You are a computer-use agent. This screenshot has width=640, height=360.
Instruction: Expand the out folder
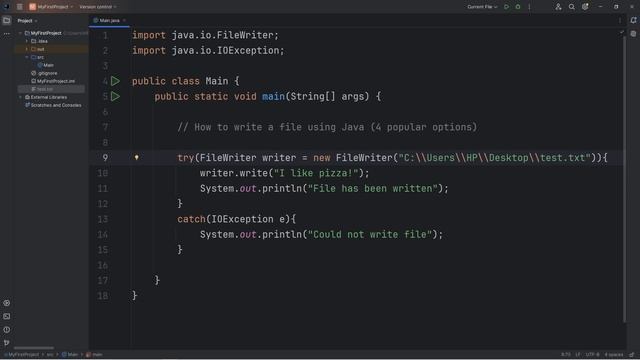tap(27, 49)
